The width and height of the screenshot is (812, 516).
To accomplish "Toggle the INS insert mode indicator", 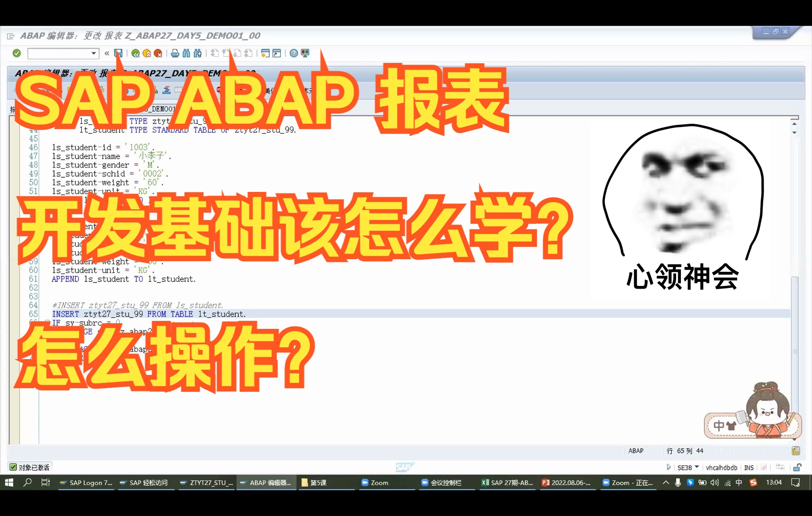I will click(749, 467).
